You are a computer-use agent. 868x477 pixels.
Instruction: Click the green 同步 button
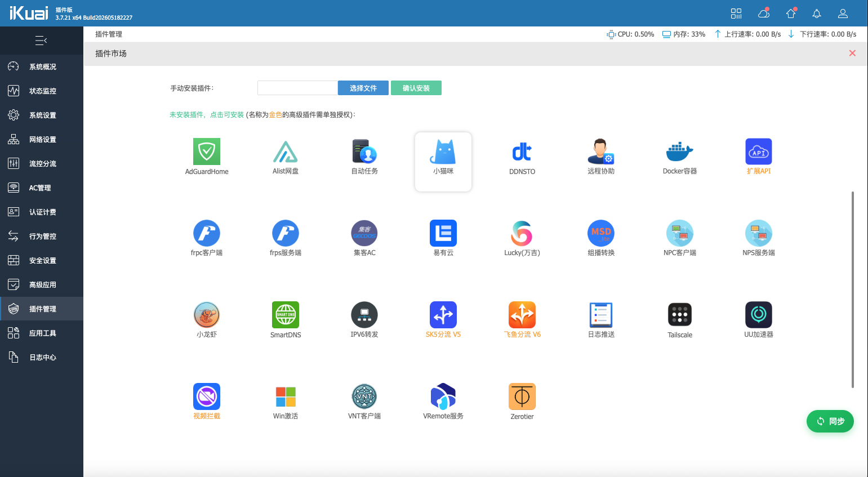point(830,421)
